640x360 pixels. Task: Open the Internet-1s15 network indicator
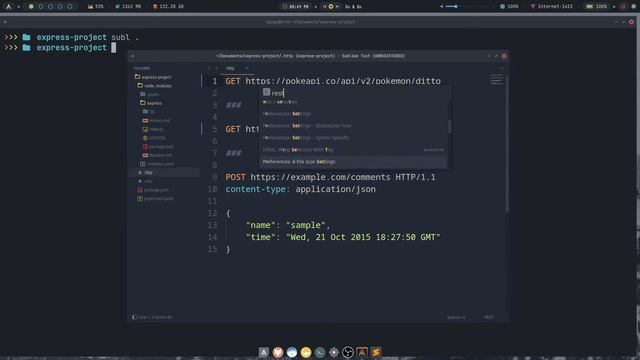(551, 7)
